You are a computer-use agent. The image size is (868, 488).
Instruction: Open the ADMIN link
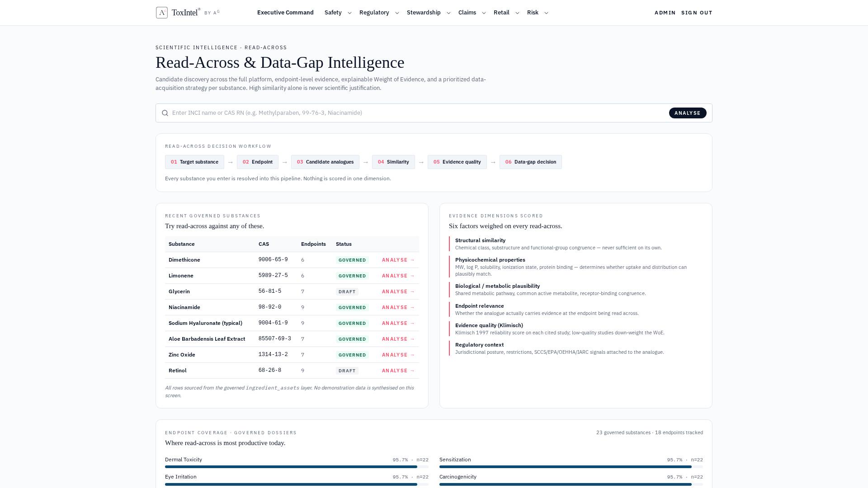click(665, 13)
